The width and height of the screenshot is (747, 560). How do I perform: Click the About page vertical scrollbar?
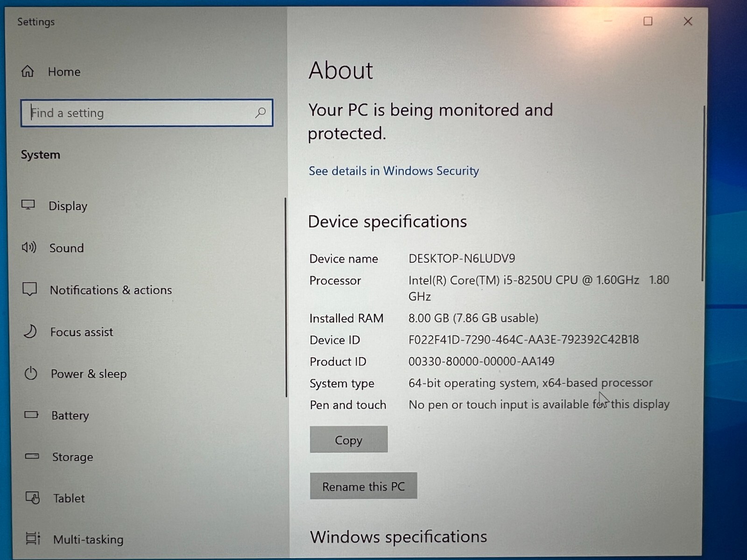click(x=704, y=194)
